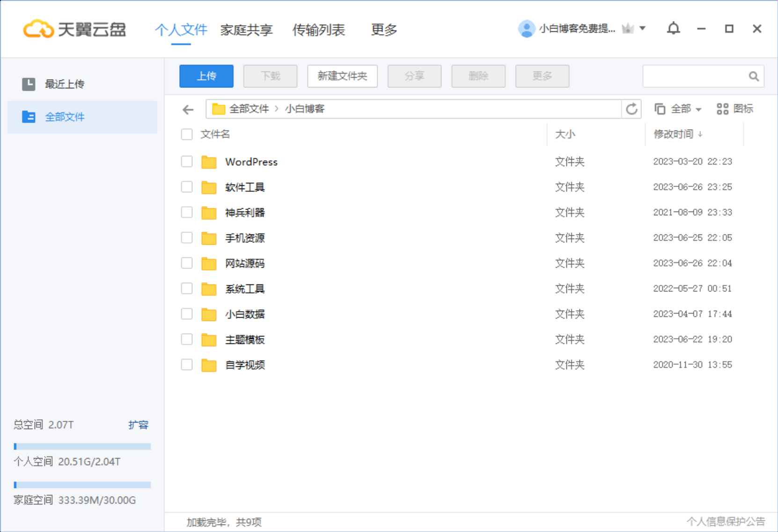This screenshot has height=532, width=778.
Task: Select 最近上传 in sidebar
Action: pos(82,84)
